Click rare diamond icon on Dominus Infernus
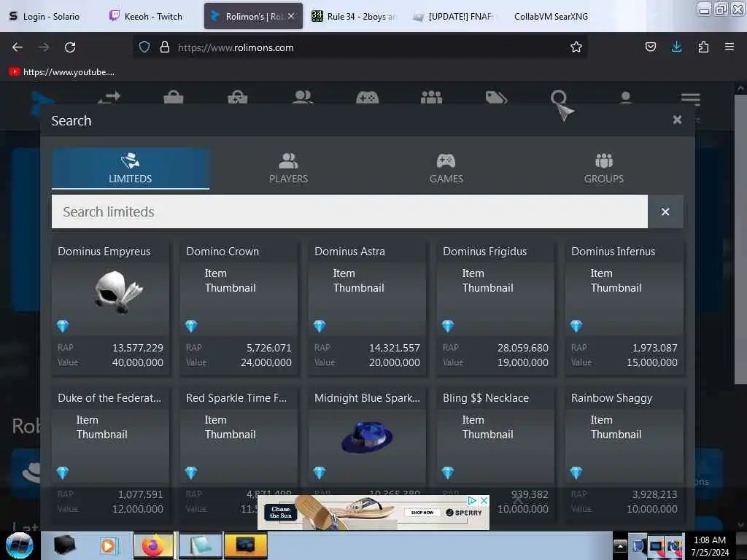 576,326
